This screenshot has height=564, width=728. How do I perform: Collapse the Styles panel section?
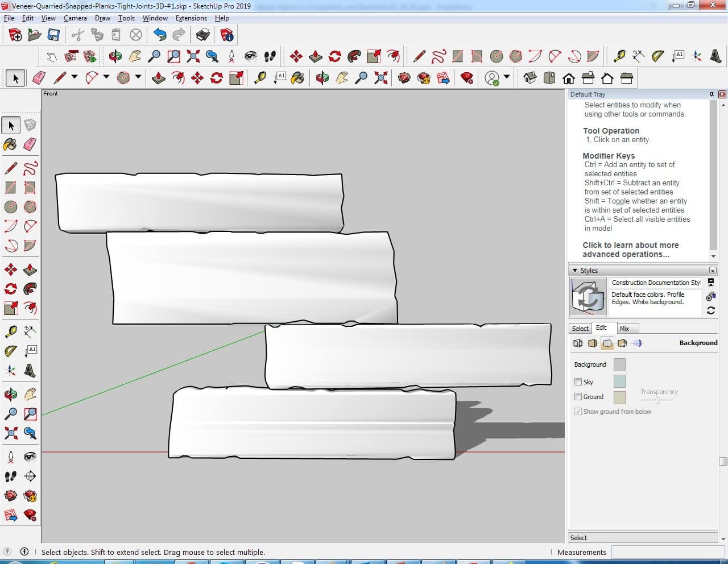[575, 271]
